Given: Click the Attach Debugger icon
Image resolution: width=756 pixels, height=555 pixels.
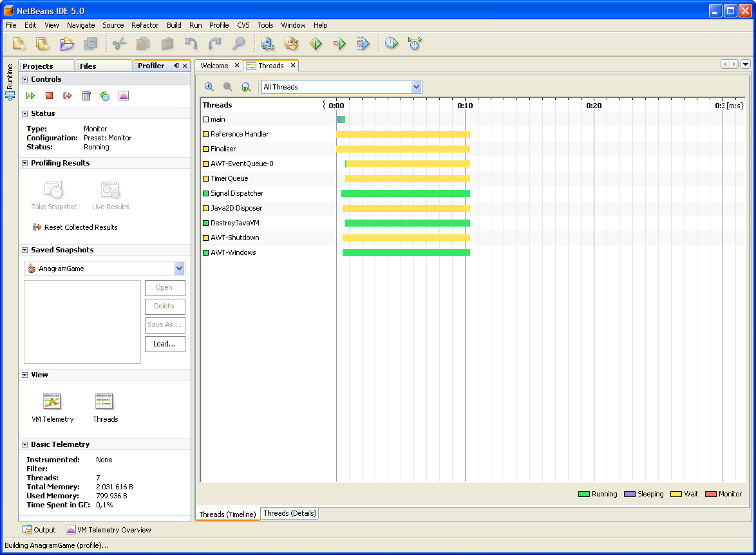Looking at the screenshot, I should click(x=363, y=44).
